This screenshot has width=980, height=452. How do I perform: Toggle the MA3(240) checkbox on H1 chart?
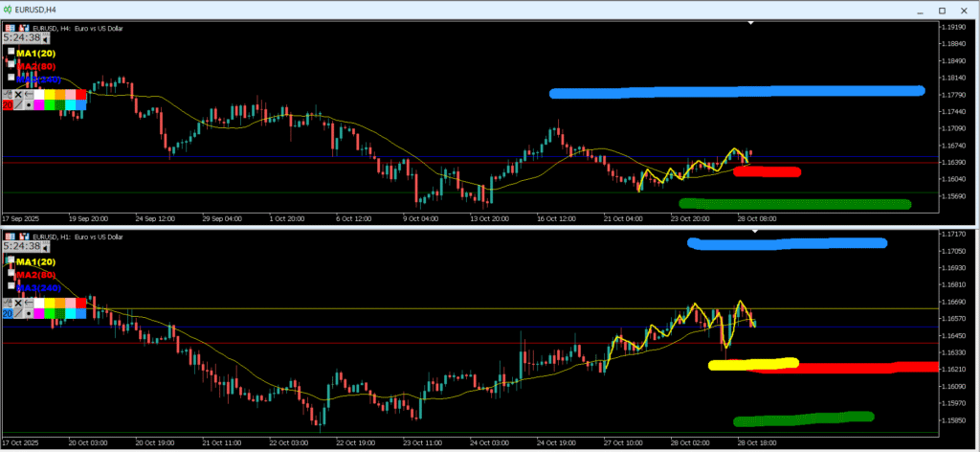tap(11, 285)
